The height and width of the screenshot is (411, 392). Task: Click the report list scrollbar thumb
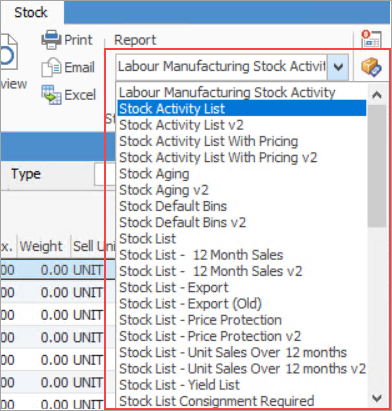point(377,166)
